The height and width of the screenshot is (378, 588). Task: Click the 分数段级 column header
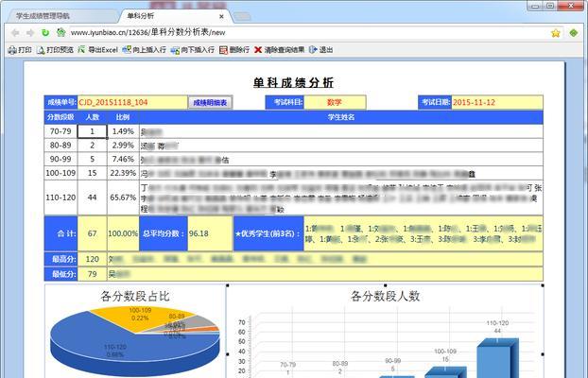(x=61, y=117)
